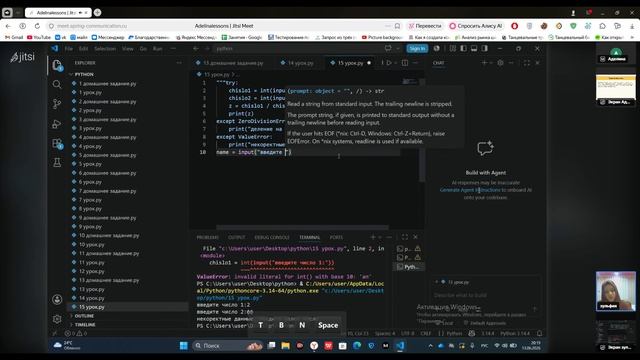The width and height of the screenshot is (640, 360).
Task: Click CRLF end of line setting
Action: click(x=425, y=333)
